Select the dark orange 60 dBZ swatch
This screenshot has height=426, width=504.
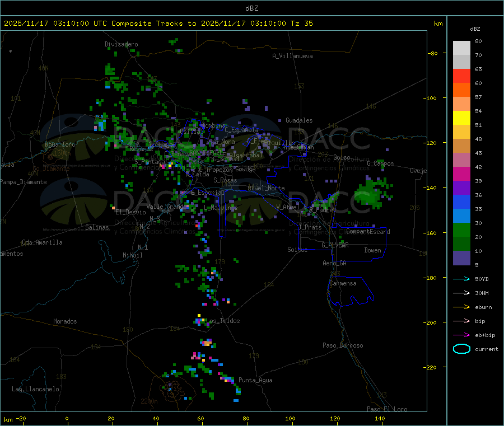(x=461, y=90)
